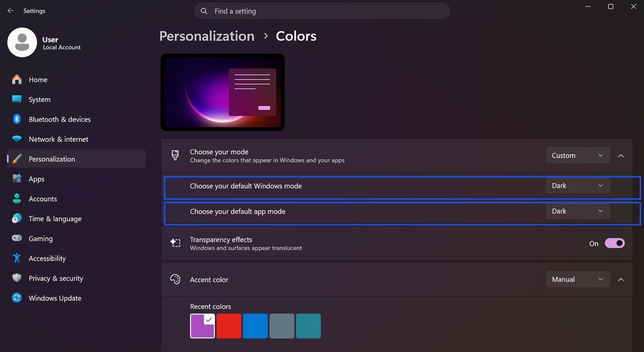Click the desktop theme preview thumbnail

pyautogui.click(x=223, y=92)
